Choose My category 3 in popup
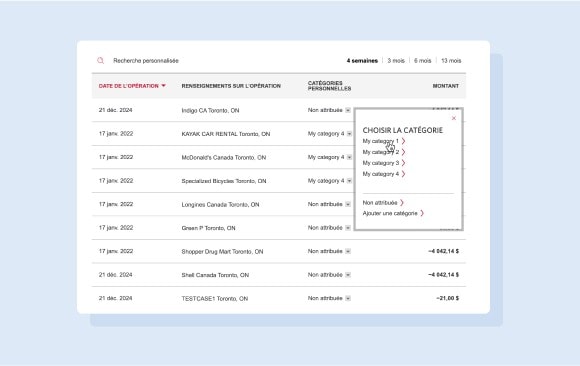The image size is (580, 366). (x=381, y=163)
